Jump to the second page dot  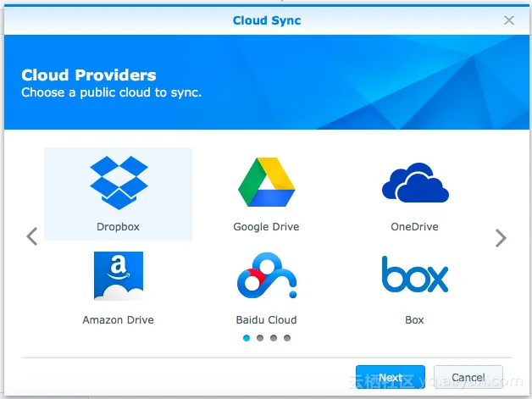[260, 338]
